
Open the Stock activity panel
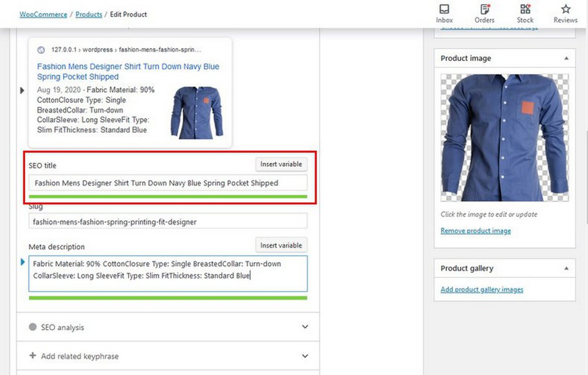[x=525, y=14]
